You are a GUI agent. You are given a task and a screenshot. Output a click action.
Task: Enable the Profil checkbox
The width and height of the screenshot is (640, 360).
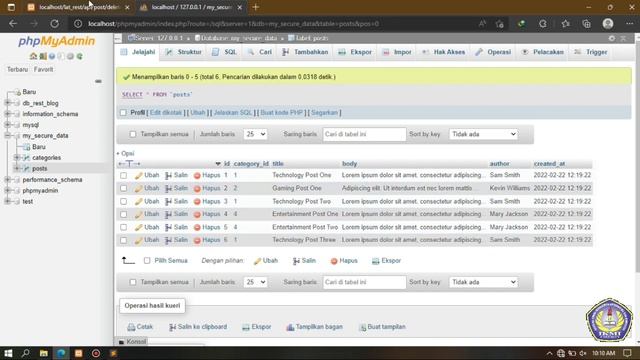point(123,112)
